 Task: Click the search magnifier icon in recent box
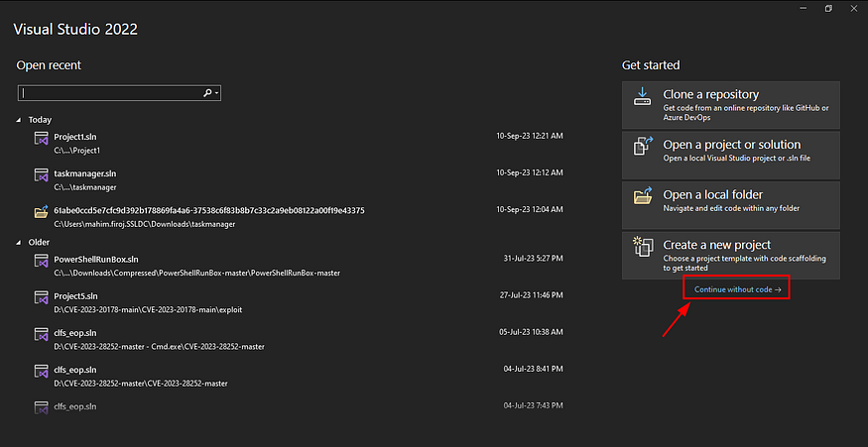(207, 93)
